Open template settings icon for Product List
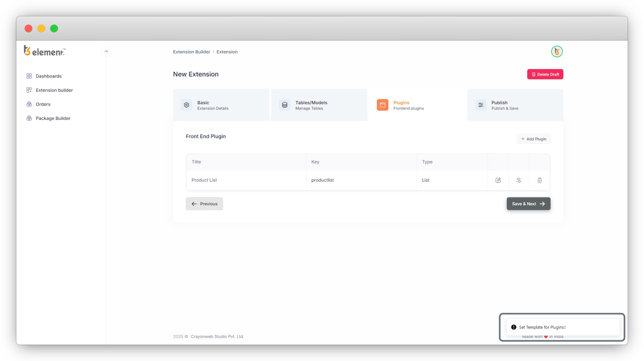The image size is (644, 361). 519,180
